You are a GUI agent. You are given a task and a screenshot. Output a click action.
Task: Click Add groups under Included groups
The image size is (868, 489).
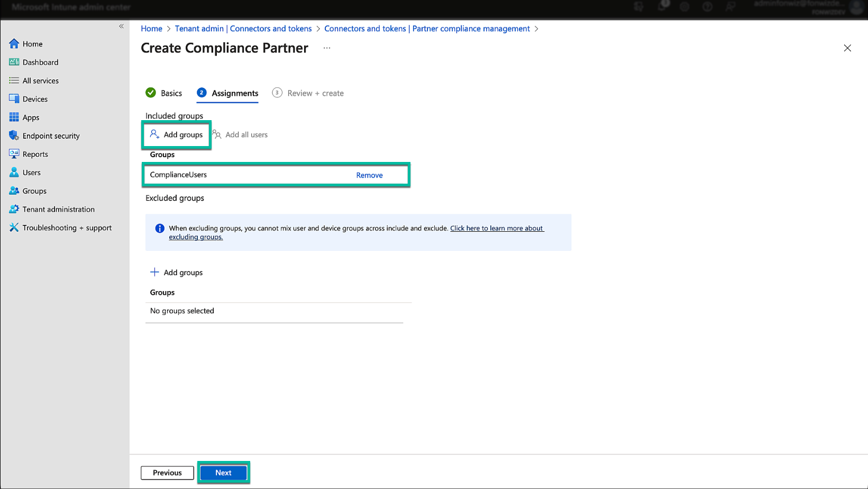177,135
